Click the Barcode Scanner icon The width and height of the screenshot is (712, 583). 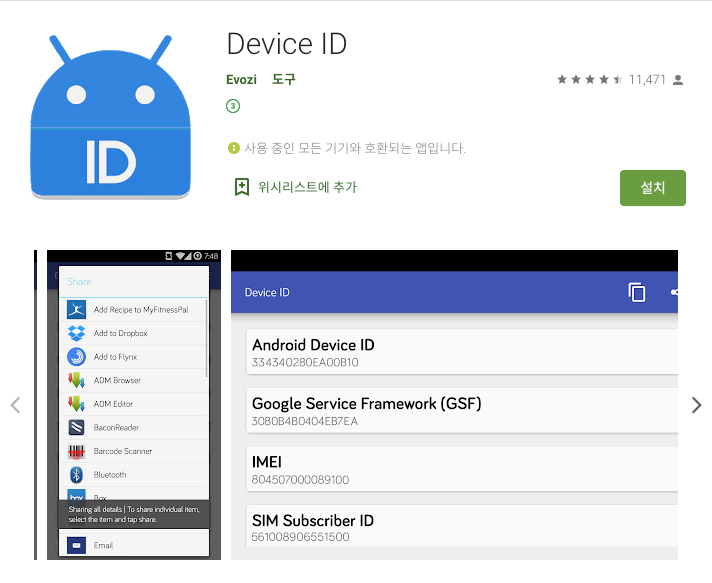(x=76, y=451)
